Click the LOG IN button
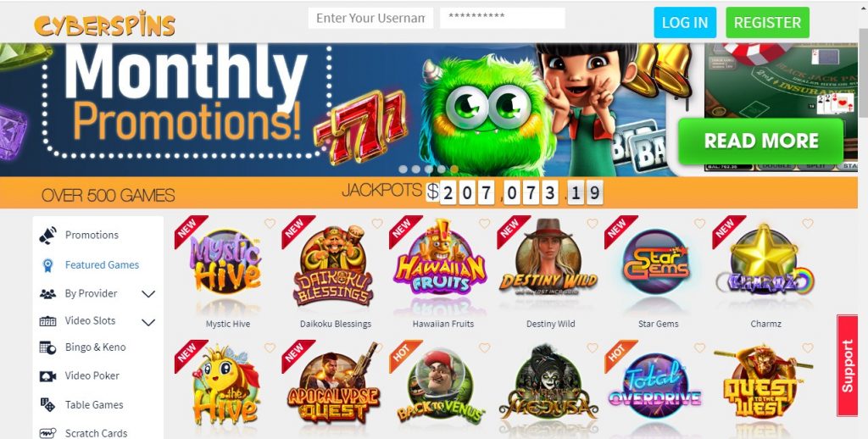 coord(685,23)
